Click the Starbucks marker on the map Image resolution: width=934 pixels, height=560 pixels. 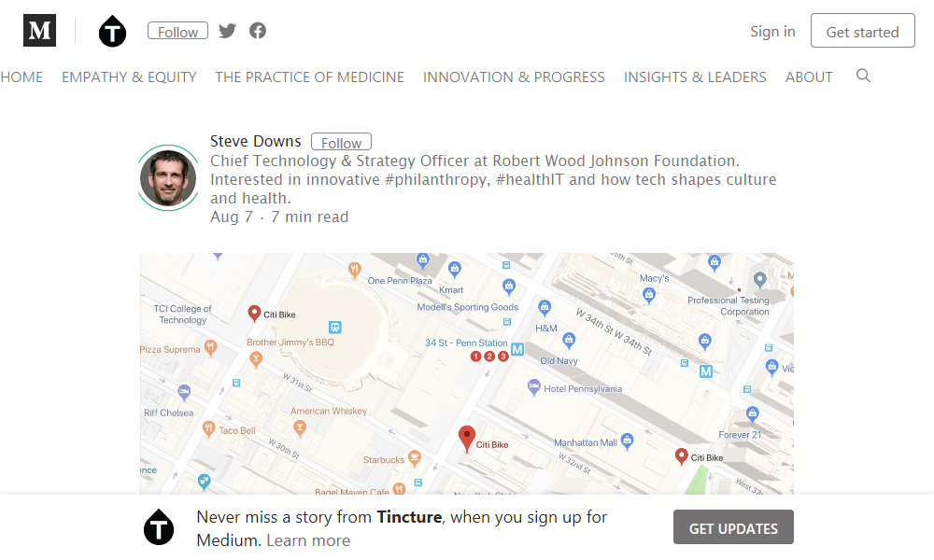point(415,458)
